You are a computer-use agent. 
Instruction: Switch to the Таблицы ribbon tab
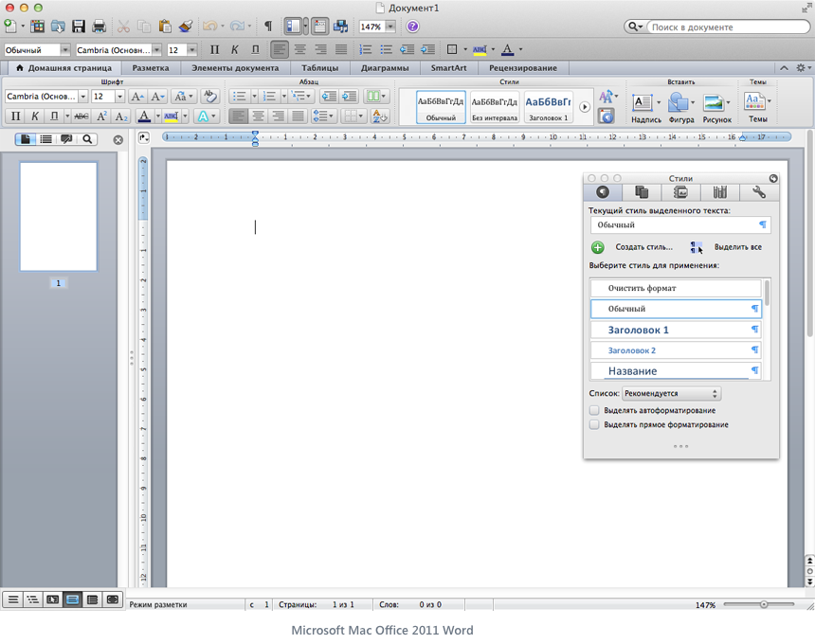[x=319, y=67]
